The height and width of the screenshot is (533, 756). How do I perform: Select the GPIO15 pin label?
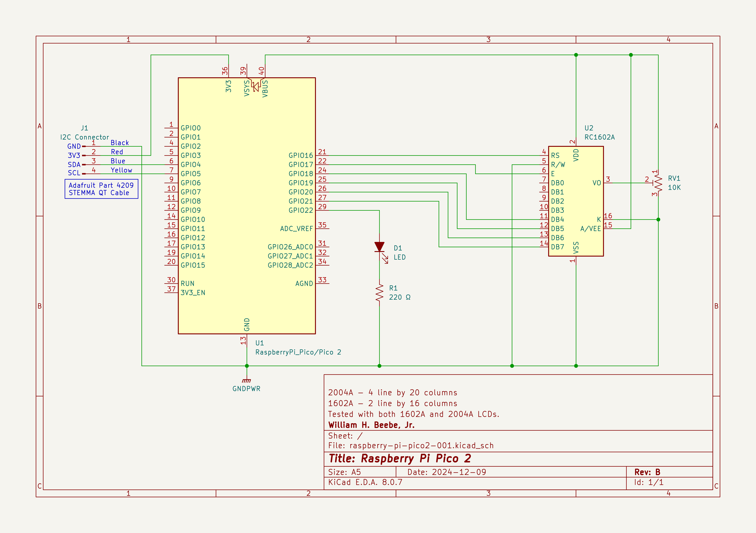[x=193, y=265]
